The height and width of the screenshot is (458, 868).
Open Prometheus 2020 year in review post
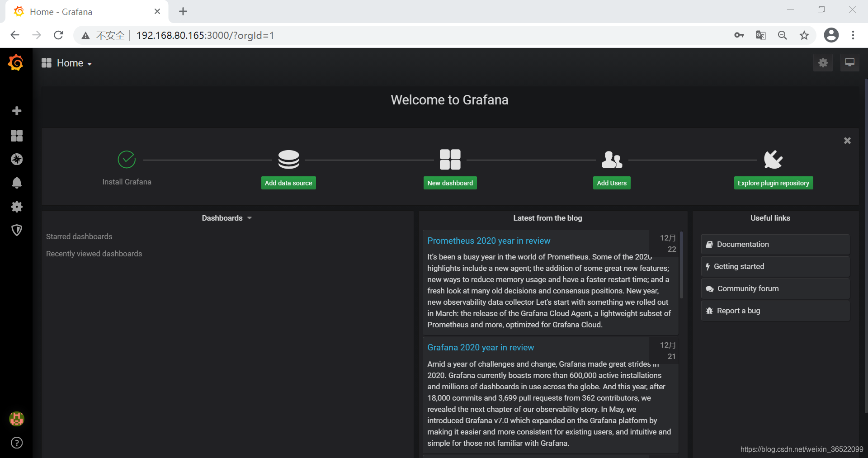(489, 241)
